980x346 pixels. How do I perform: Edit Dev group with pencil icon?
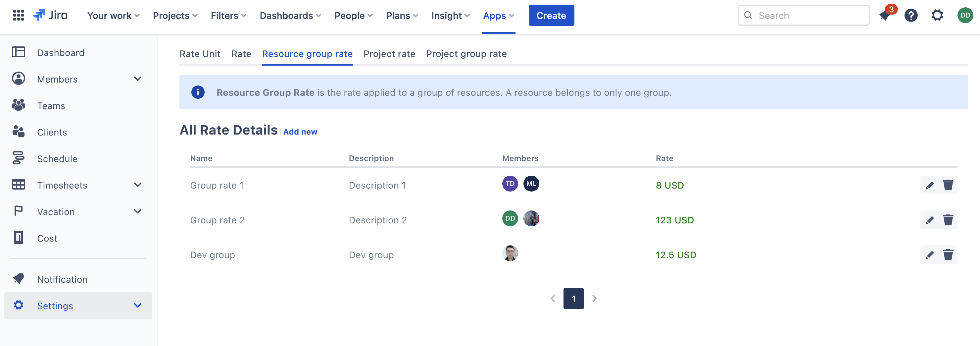[929, 255]
